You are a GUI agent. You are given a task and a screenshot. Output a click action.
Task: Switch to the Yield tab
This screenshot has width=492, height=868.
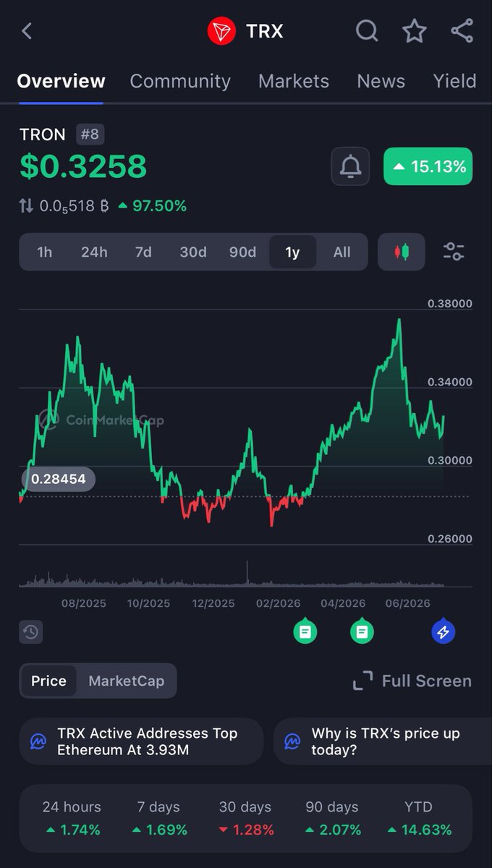[x=454, y=81]
